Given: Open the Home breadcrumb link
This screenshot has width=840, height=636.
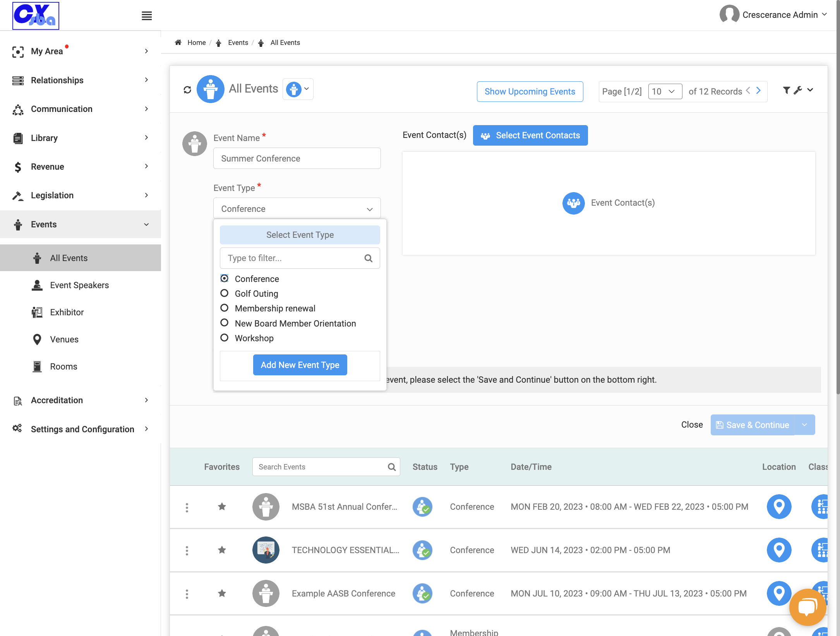Looking at the screenshot, I should (196, 43).
